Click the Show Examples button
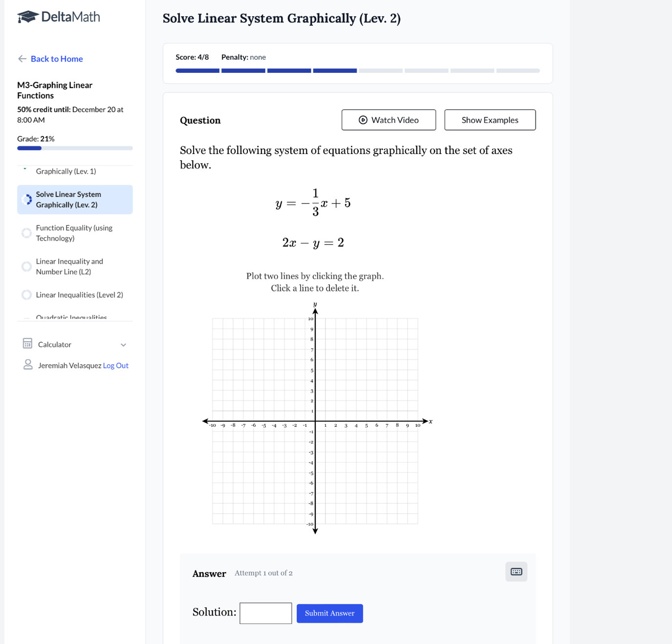This screenshot has width=672, height=644. [x=489, y=120]
